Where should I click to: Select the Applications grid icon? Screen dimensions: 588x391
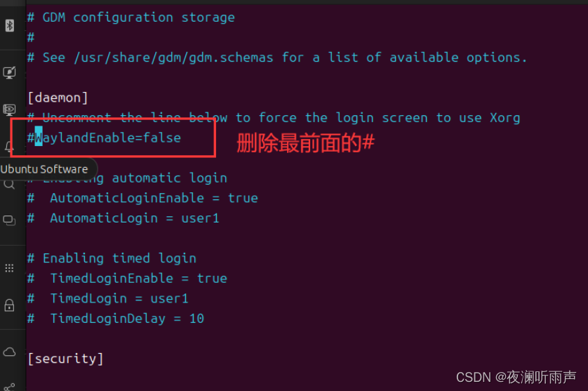tap(9, 268)
